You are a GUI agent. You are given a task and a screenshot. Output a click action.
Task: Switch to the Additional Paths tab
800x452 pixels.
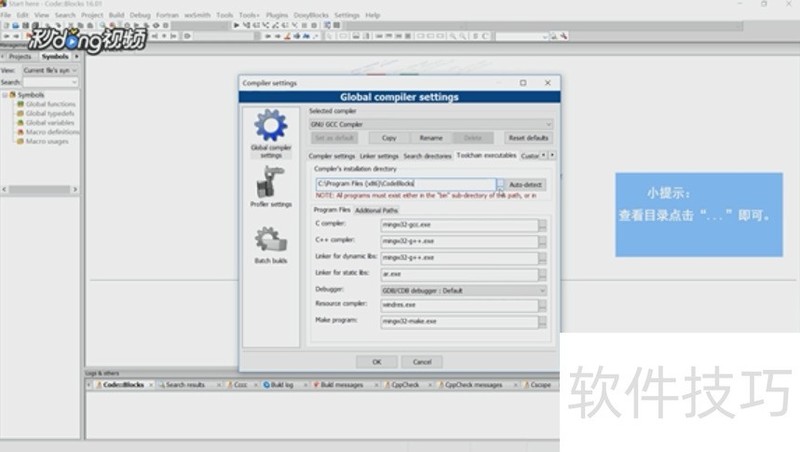click(x=376, y=210)
